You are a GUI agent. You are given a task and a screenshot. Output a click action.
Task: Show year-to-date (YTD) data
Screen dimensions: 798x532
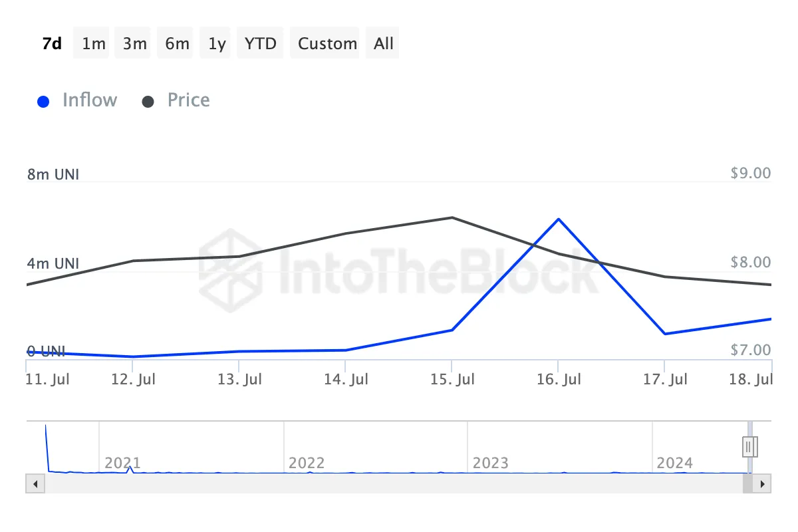tap(260, 44)
